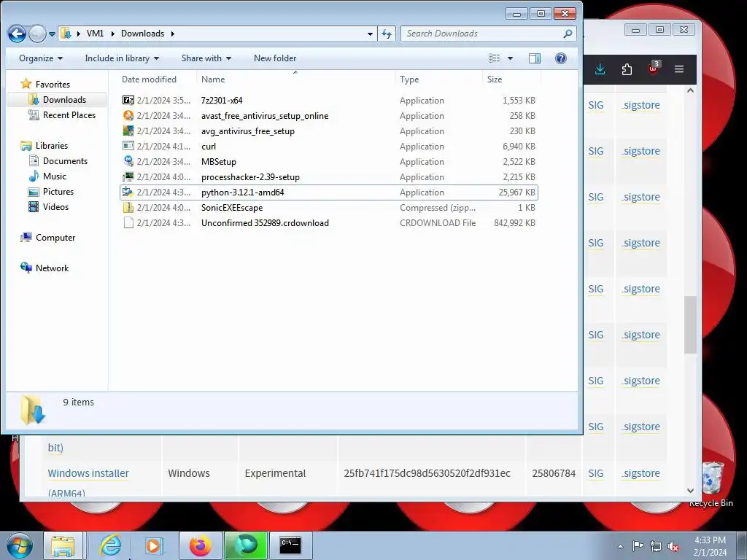Click the Downloads breadcrumb in the address bar

point(142,34)
